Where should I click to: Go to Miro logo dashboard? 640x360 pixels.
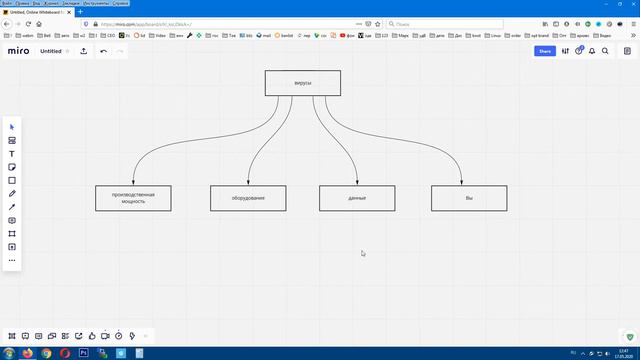[x=18, y=51]
